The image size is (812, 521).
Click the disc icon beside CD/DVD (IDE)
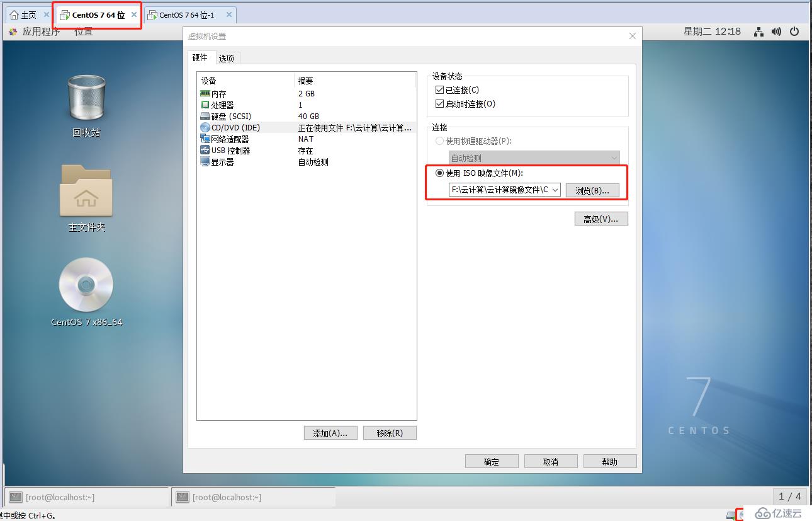click(205, 127)
